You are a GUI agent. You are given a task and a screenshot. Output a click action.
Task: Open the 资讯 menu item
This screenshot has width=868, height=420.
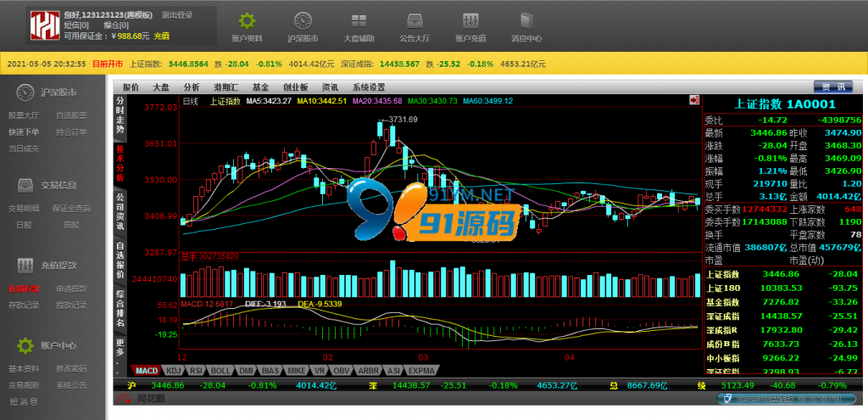330,87
